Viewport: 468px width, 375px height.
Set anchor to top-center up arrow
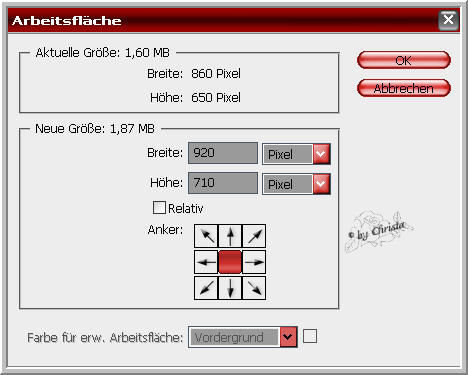(230, 236)
